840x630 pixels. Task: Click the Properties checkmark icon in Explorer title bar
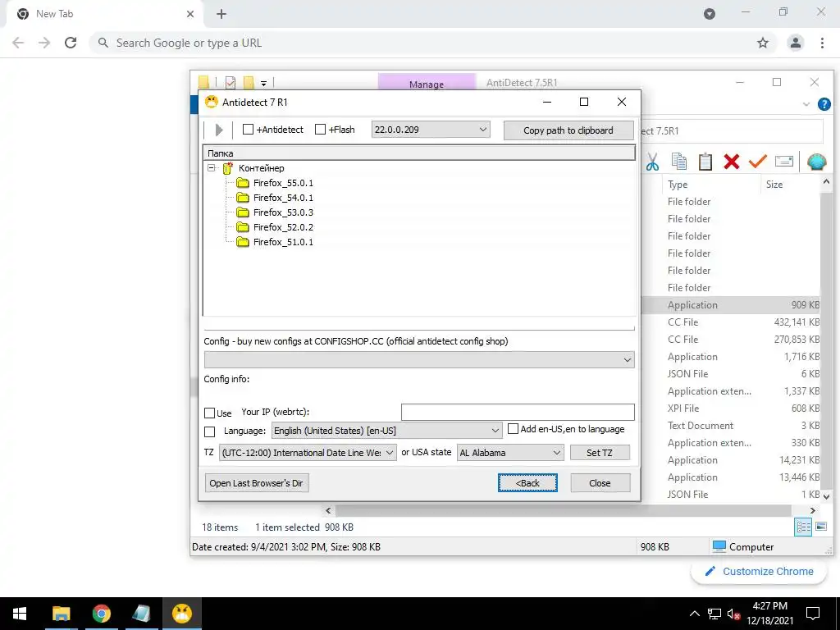(x=231, y=83)
